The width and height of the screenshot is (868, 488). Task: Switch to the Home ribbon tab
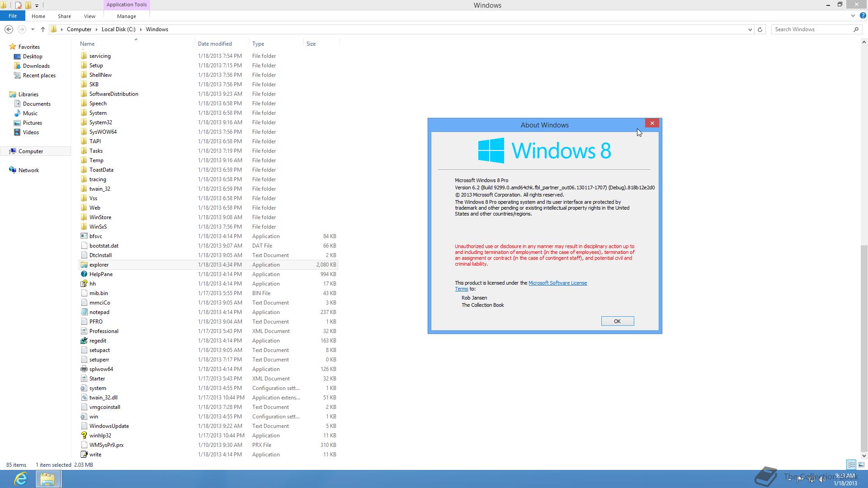tap(38, 16)
